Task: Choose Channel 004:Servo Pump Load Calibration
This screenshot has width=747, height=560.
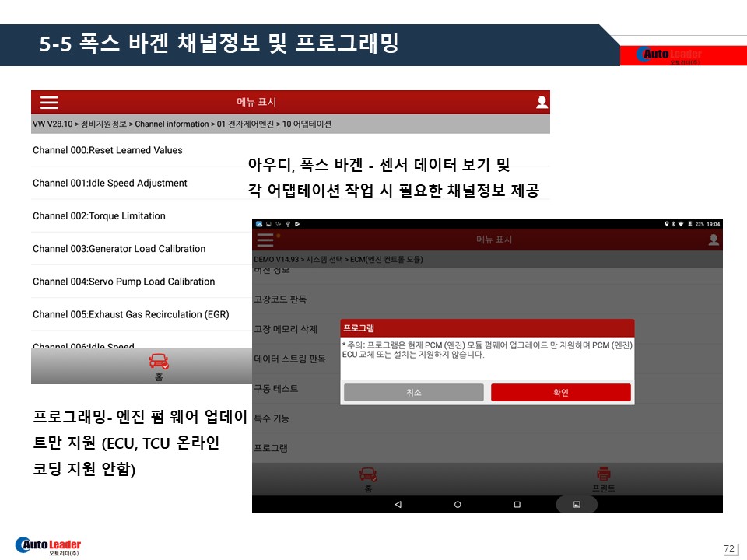Action: point(142,282)
